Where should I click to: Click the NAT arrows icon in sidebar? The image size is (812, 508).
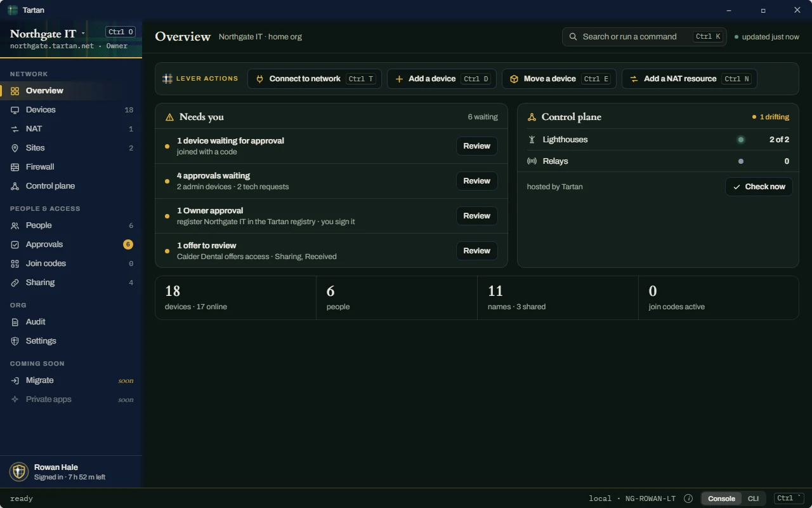(15, 129)
